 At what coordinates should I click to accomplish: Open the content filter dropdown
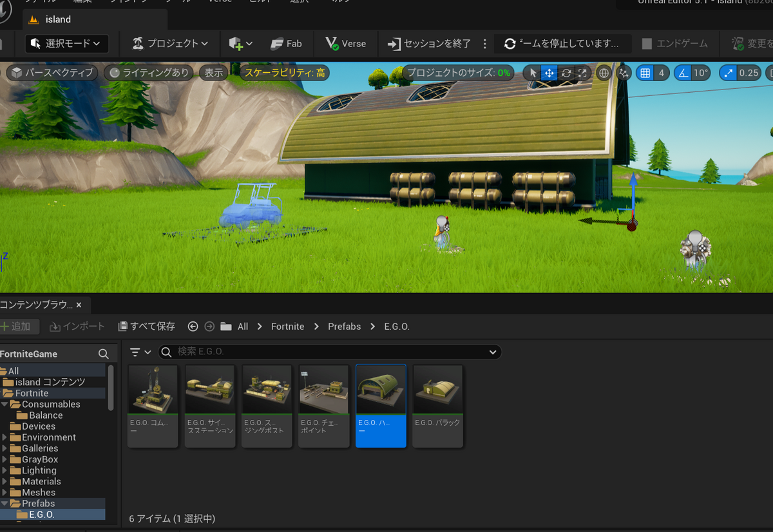(140, 352)
